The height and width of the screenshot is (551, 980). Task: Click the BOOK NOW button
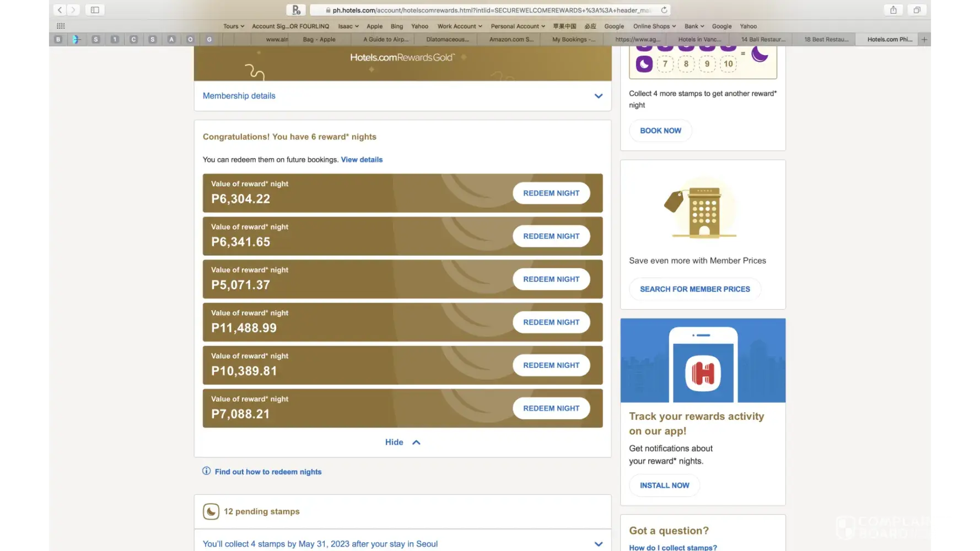coord(660,131)
